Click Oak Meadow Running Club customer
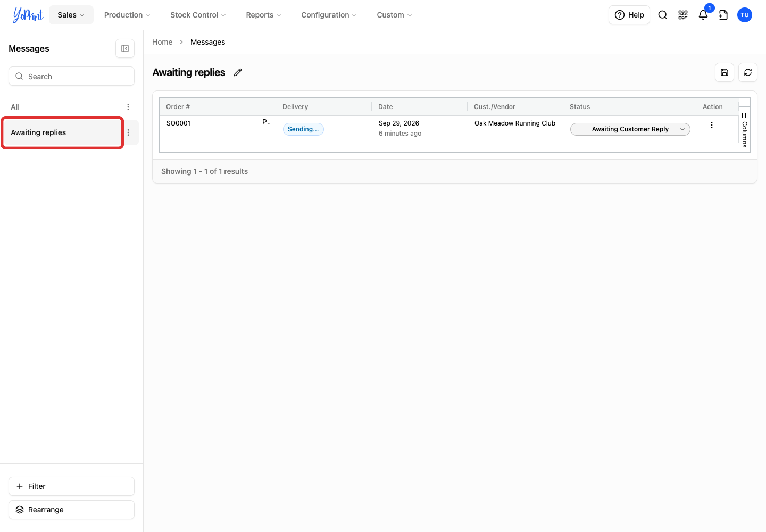Image resolution: width=766 pixels, height=532 pixels. (x=515, y=123)
